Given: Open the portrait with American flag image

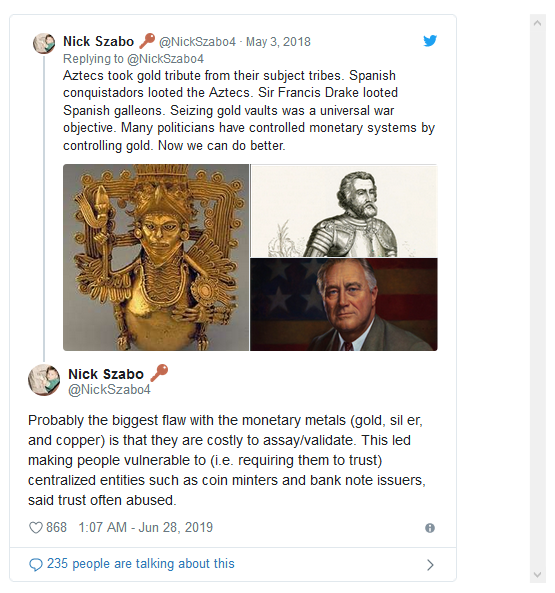Looking at the screenshot, I should [x=344, y=304].
